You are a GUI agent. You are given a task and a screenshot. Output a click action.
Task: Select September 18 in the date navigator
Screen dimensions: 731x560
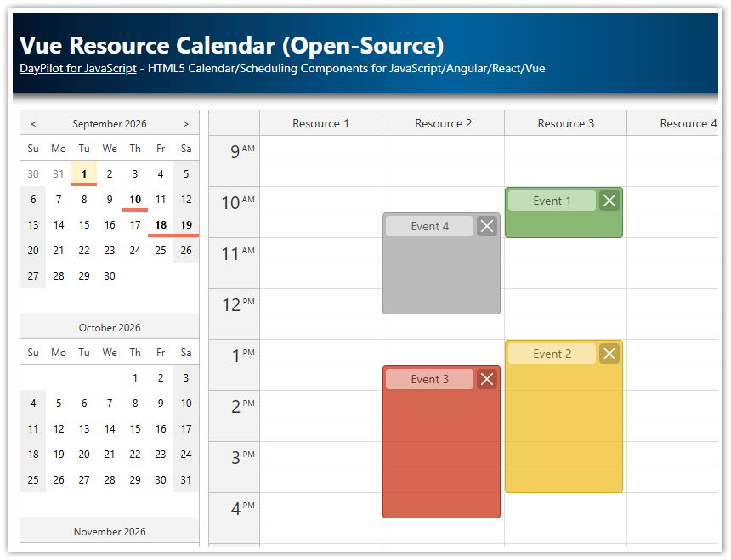coord(161,224)
